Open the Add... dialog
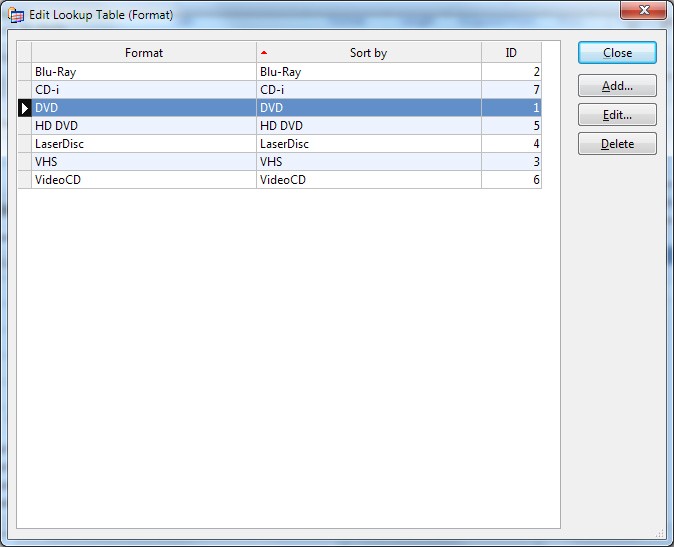Viewport: 674px width, 547px height. click(x=617, y=86)
